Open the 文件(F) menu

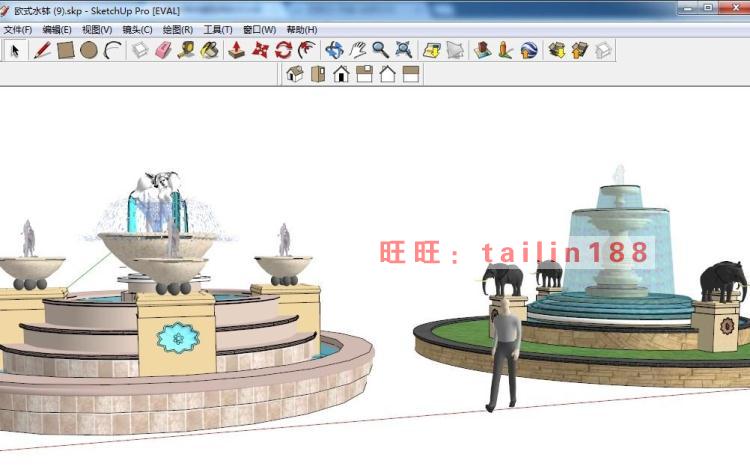click(18, 30)
